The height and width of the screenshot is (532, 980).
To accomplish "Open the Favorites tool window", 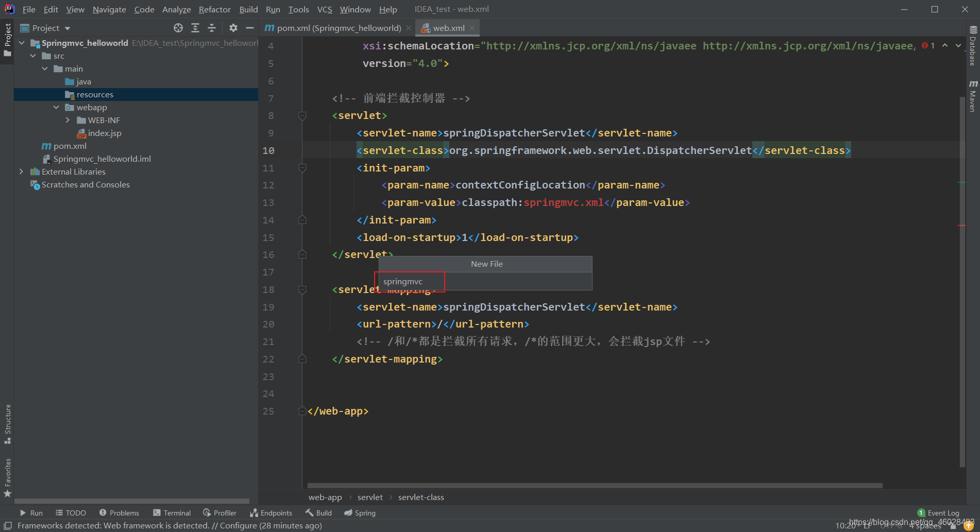I will click(x=7, y=477).
